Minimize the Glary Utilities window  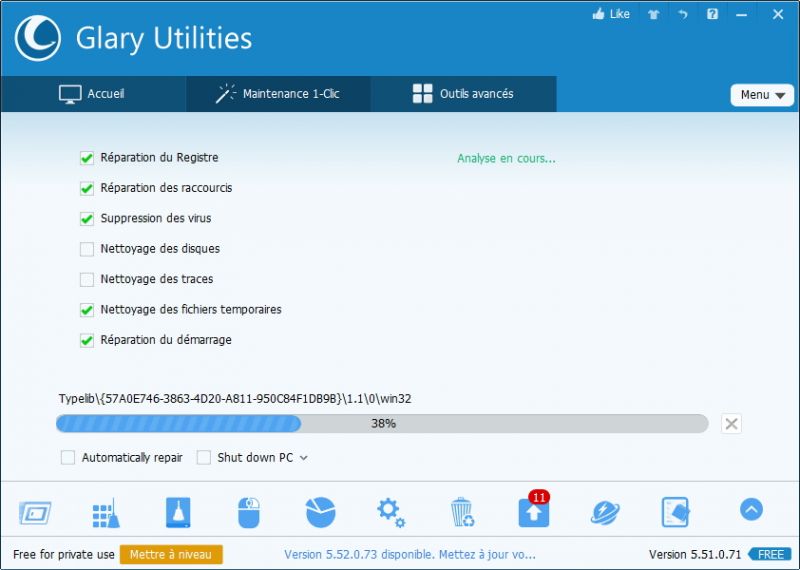[741, 15]
